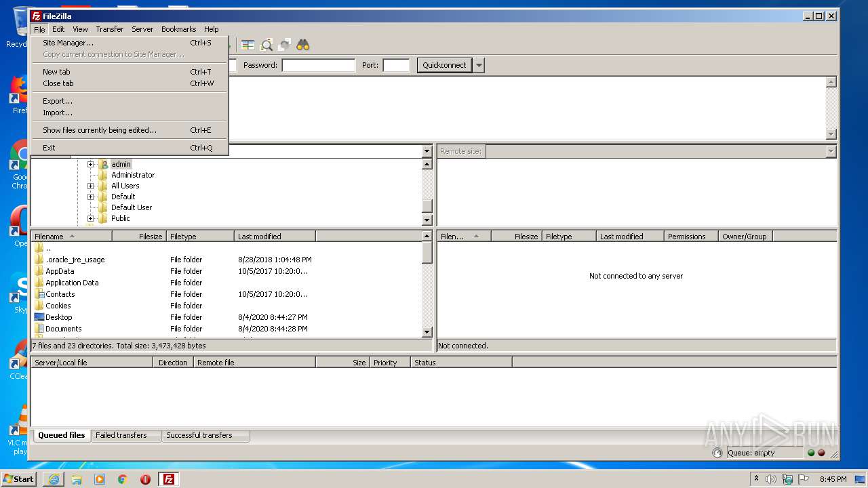Viewport: 868px width, 488px height.
Task: Click the volume tray icon
Action: (x=770, y=479)
